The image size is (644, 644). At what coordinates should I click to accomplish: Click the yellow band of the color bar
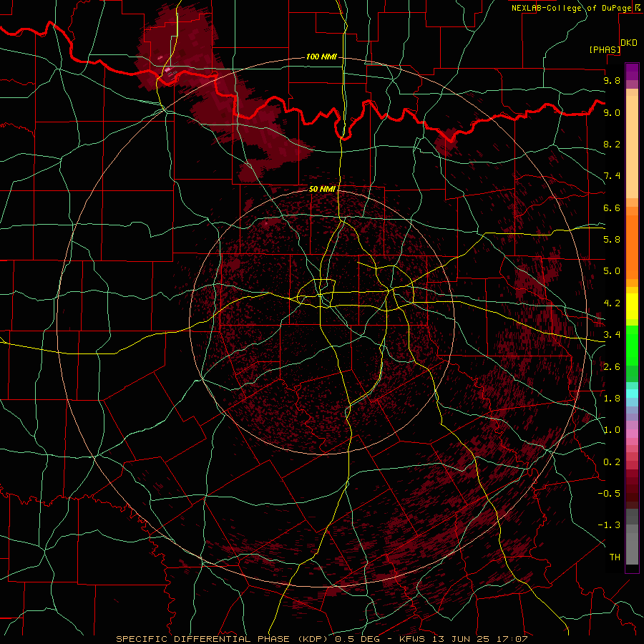632,306
